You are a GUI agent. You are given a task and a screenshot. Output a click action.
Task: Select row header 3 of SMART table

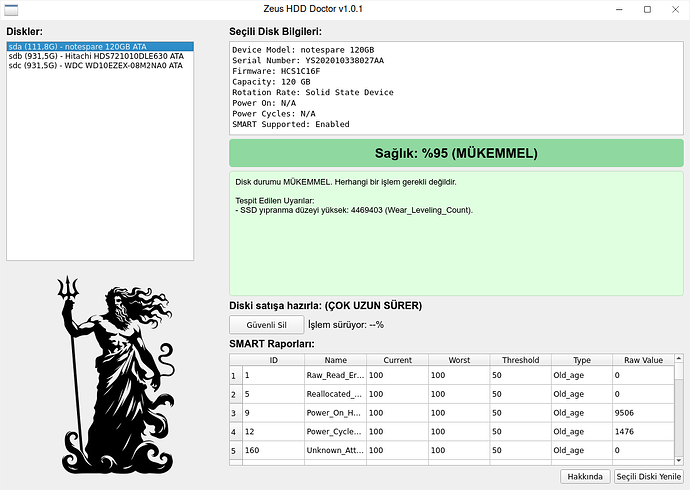[236, 413]
